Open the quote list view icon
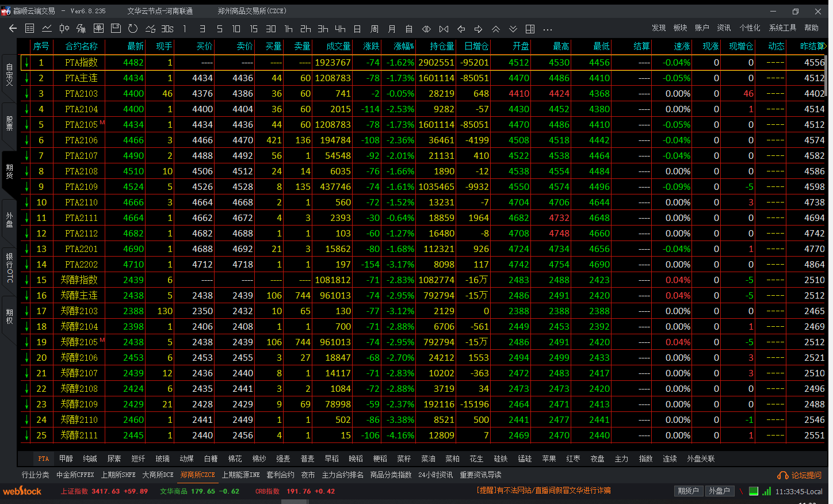The width and height of the screenshot is (833, 504). 30,28
